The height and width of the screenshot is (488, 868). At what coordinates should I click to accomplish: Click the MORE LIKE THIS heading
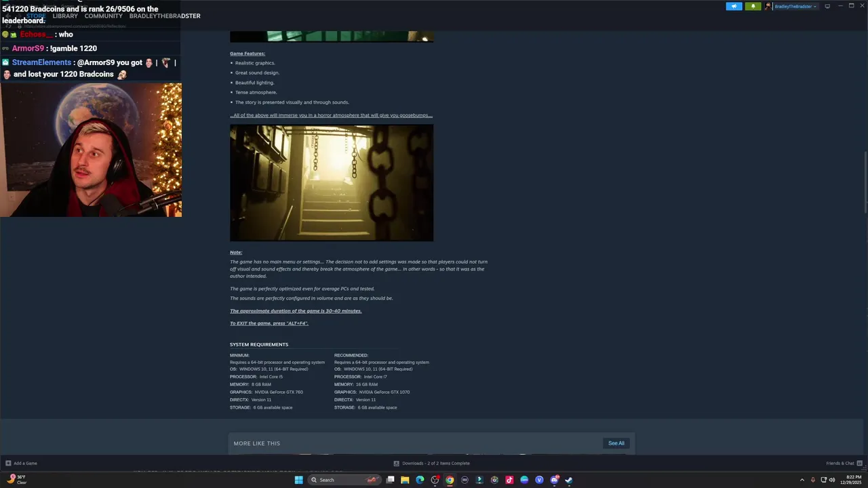(x=257, y=443)
